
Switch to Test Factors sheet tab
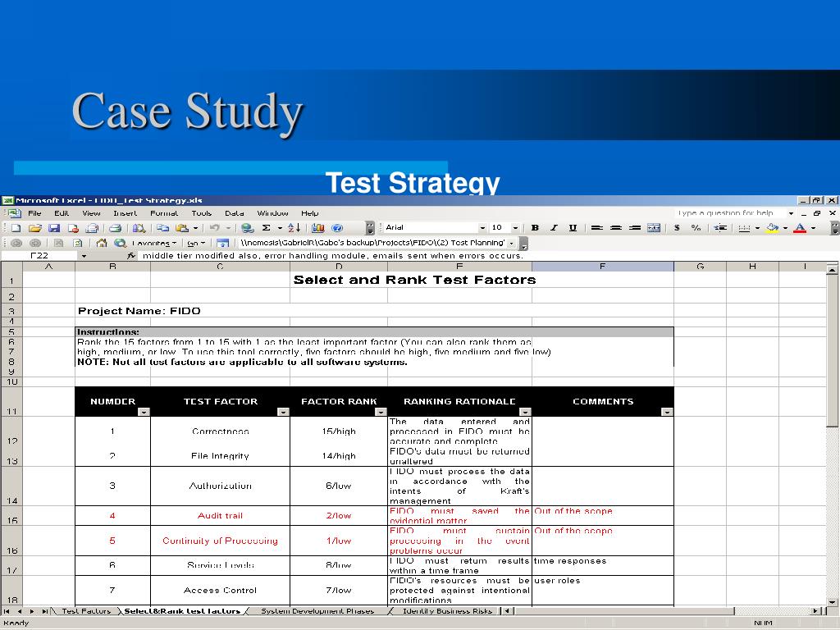[x=85, y=611]
